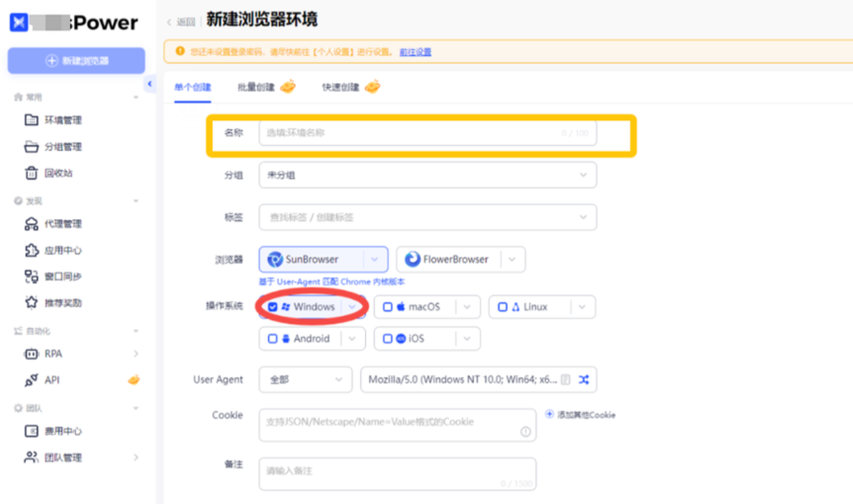Screen dimensions: 853x504
Task: Click the plus icon to add other Cookie
Action: [x=549, y=414]
